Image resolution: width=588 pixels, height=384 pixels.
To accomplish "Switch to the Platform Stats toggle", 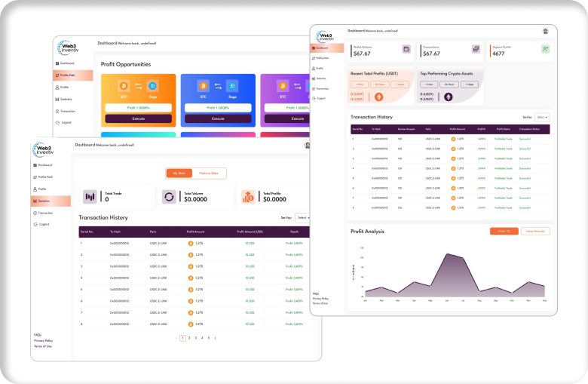I will pyautogui.click(x=207, y=173).
